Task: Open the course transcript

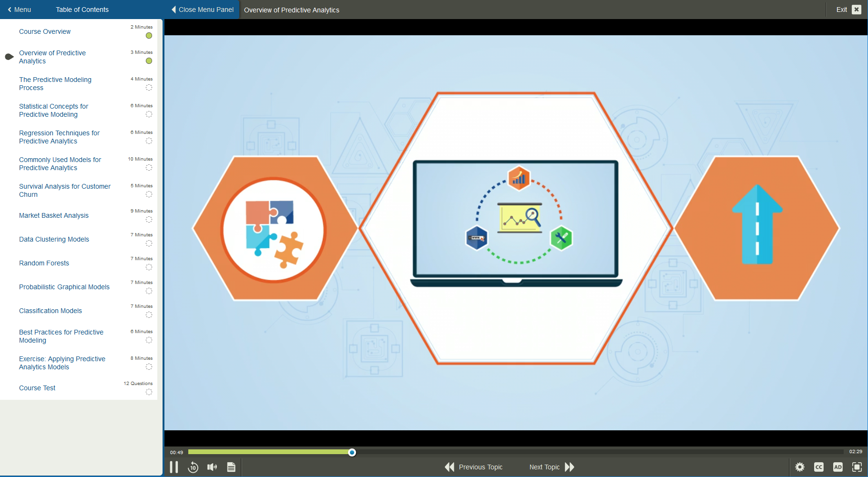Action: pyautogui.click(x=231, y=467)
